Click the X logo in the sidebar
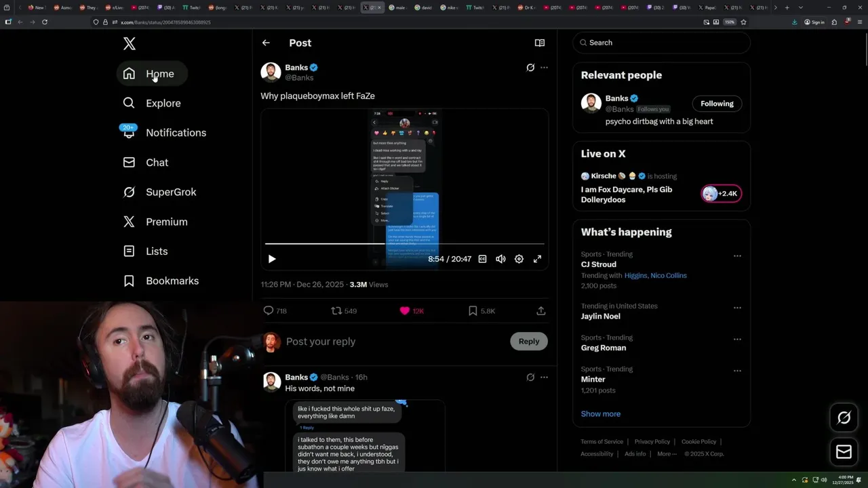The image size is (868, 488). [x=130, y=44]
